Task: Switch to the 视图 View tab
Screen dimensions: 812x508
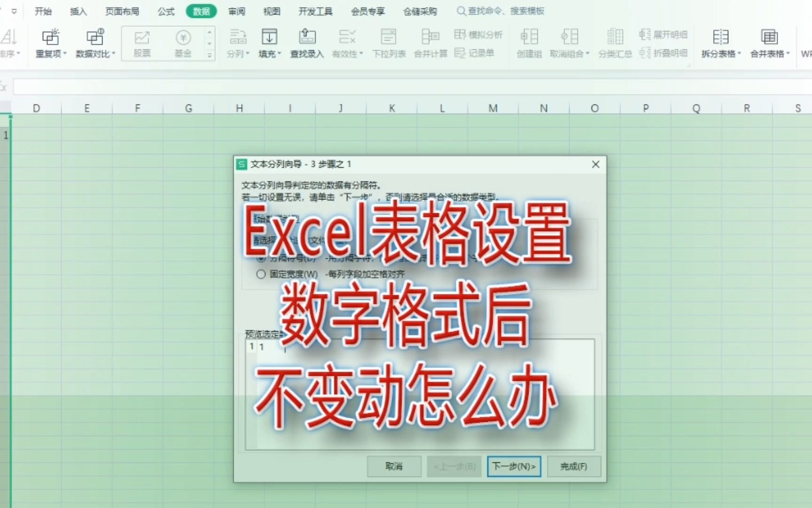Action: pos(272,11)
